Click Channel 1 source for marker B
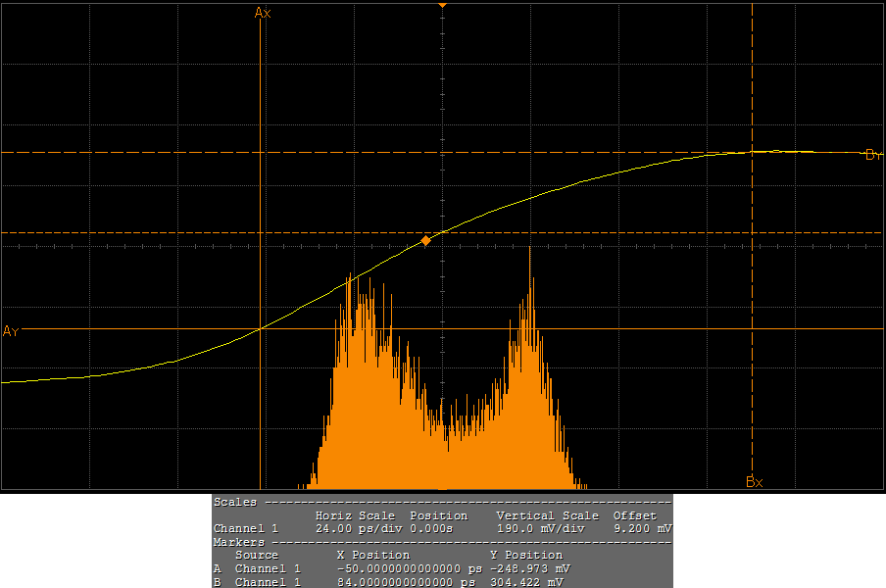 coord(268,582)
